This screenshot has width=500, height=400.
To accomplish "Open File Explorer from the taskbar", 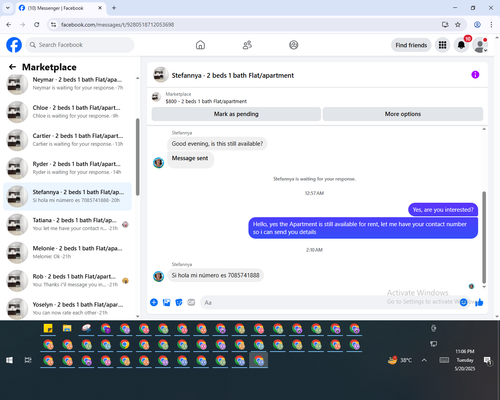I will [x=67, y=328].
